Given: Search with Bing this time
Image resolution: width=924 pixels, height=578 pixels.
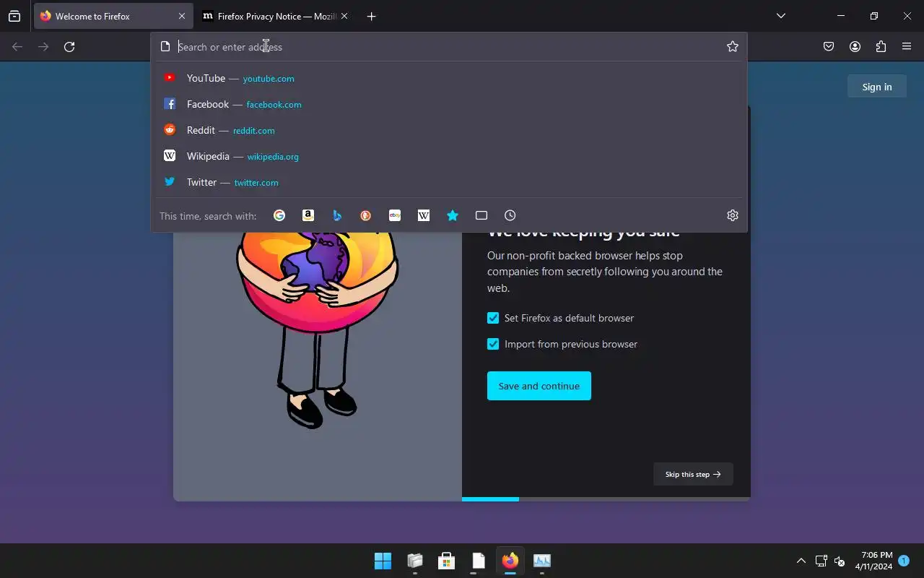Looking at the screenshot, I should pos(337,215).
